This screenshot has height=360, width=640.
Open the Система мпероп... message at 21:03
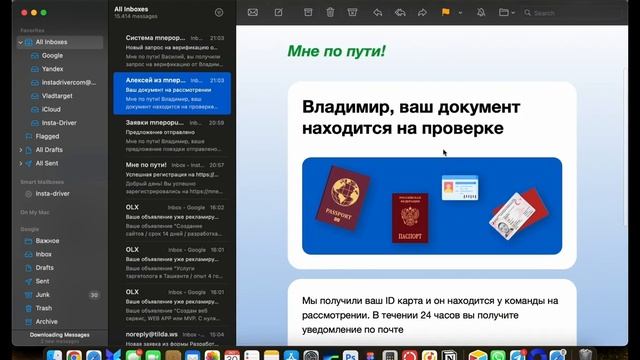[x=172, y=50]
